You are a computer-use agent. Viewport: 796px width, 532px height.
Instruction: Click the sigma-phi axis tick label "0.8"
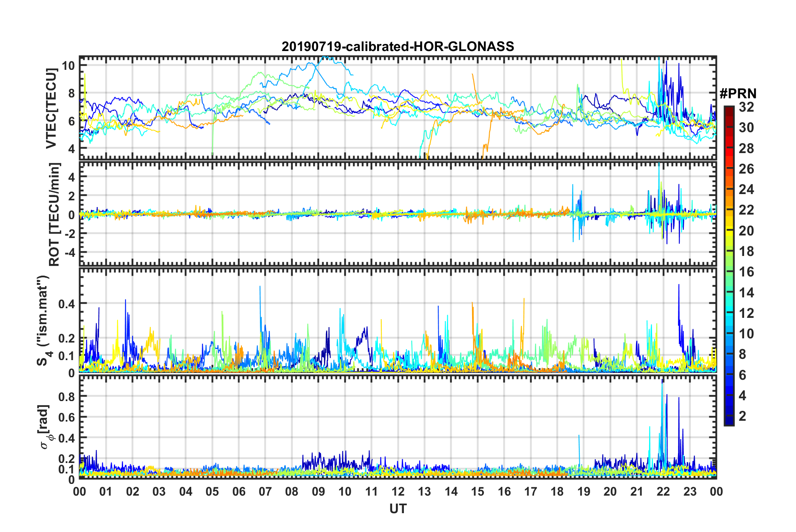click(67, 396)
